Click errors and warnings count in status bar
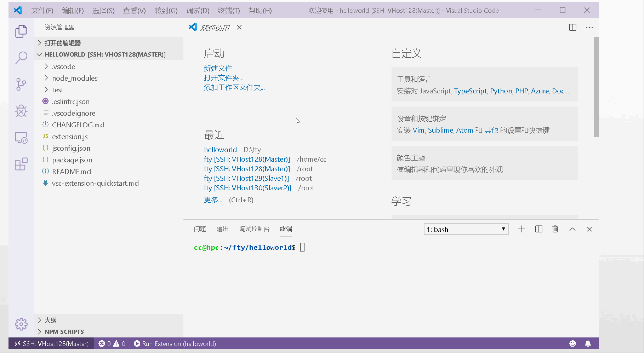This screenshot has width=644, height=353. [x=112, y=343]
